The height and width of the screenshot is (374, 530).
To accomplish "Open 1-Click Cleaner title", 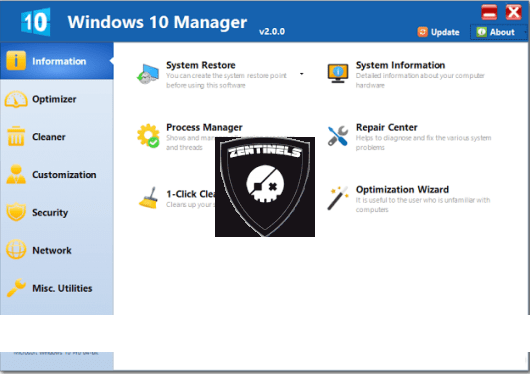I will coord(190,194).
